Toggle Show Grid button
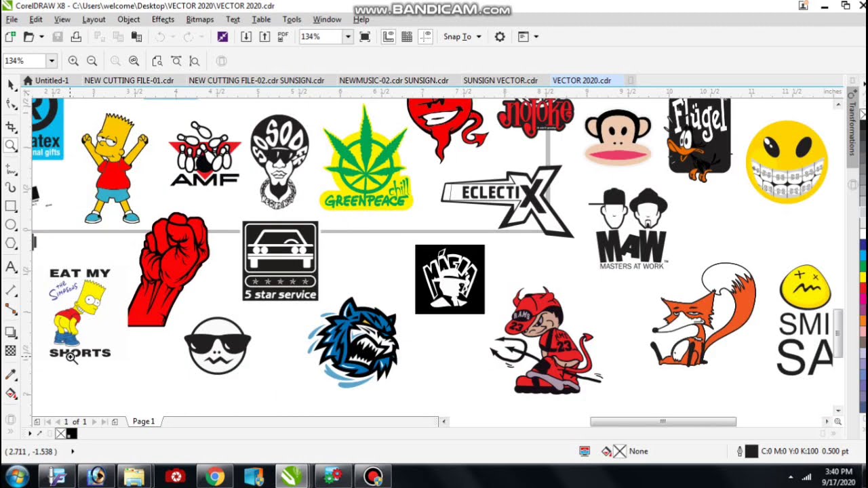 coord(407,37)
